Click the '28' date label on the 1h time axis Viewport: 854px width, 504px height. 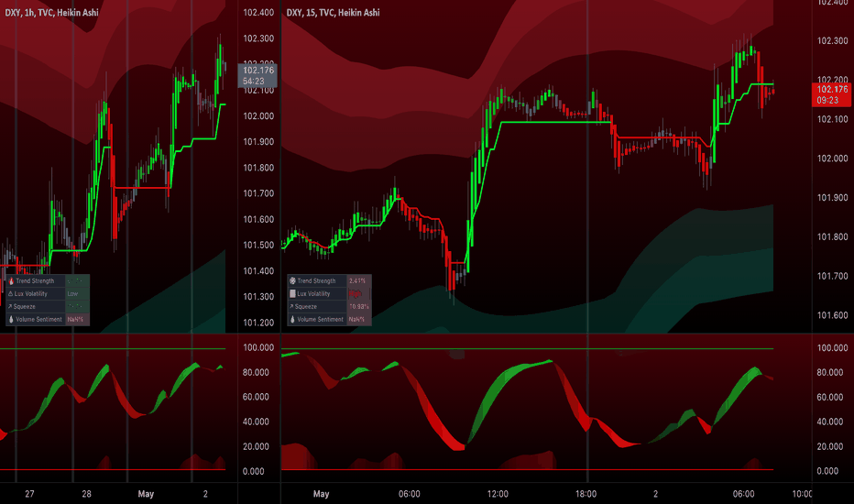[x=87, y=494]
